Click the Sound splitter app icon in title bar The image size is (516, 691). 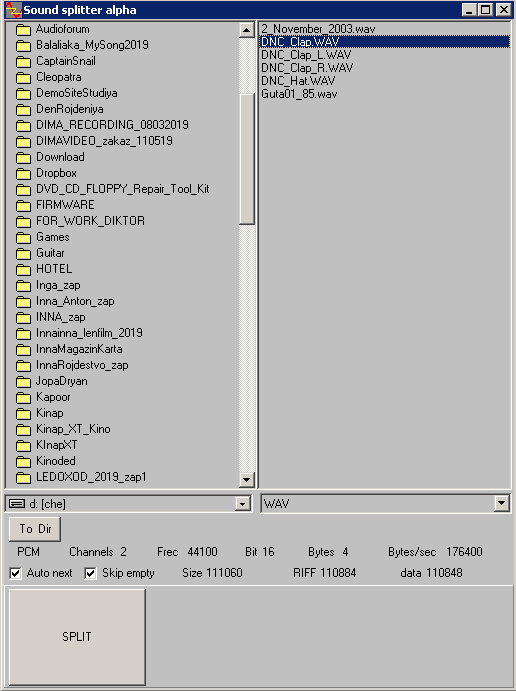(14, 10)
